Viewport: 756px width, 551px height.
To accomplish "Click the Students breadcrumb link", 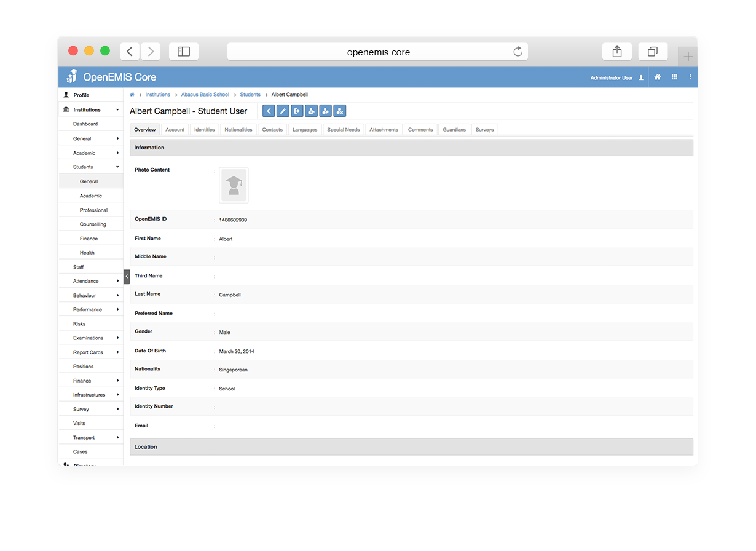I will tap(250, 95).
